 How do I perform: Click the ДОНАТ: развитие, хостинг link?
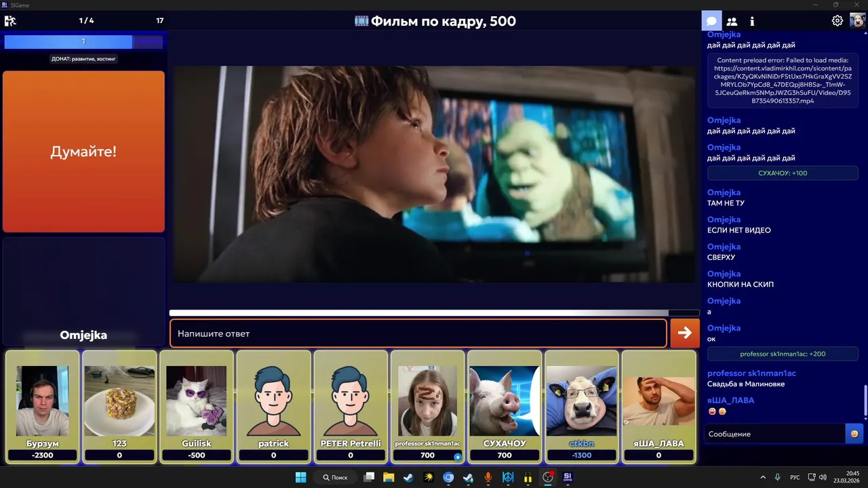(x=83, y=59)
